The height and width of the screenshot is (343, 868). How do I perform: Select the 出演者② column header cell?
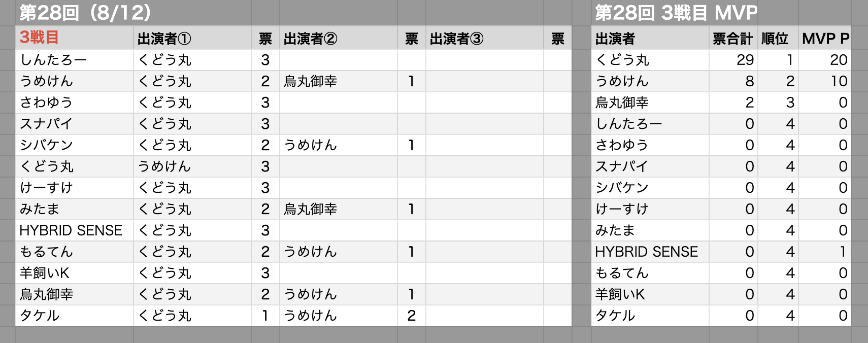(339, 38)
